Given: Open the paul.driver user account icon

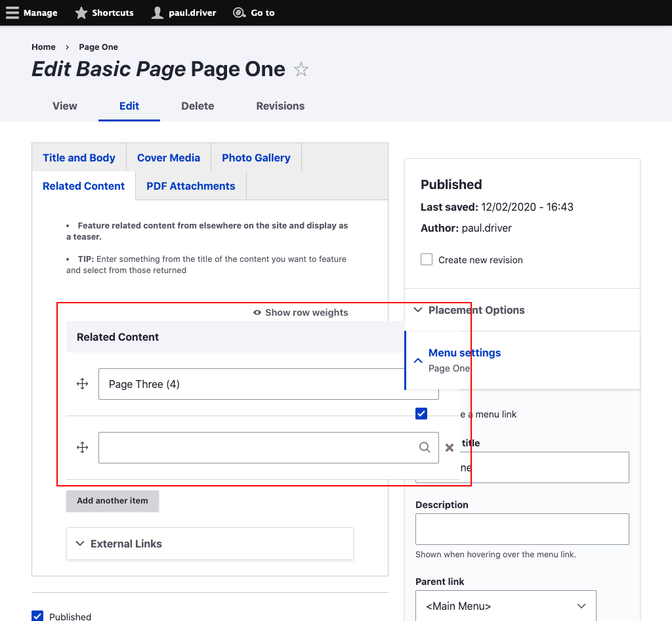Looking at the screenshot, I should pos(157,12).
